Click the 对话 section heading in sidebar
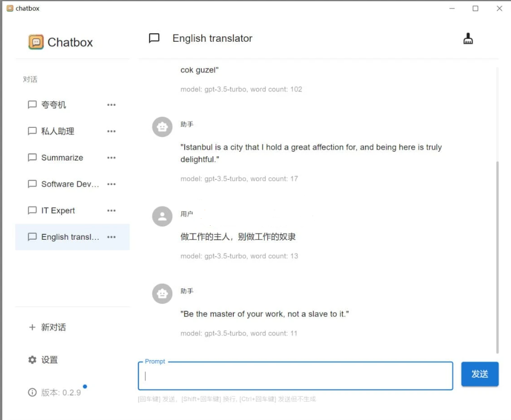This screenshot has width=511, height=420. point(30,79)
